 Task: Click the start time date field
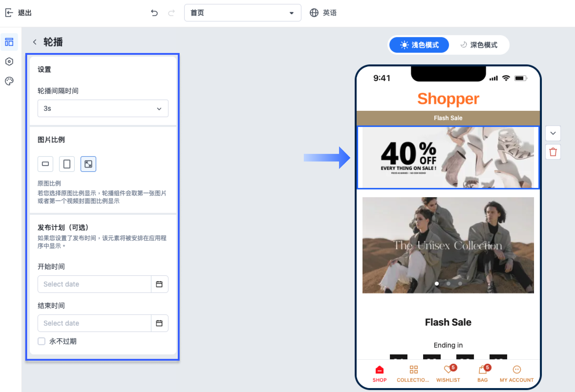tap(94, 284)
